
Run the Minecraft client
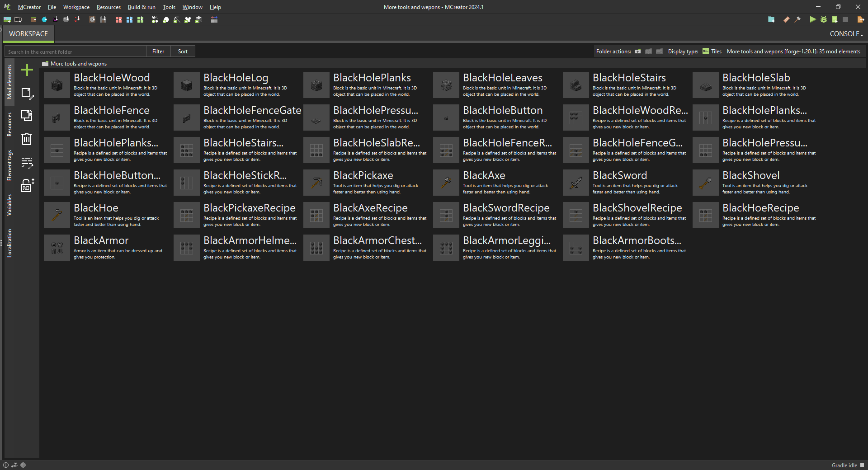tap(812, 19)
